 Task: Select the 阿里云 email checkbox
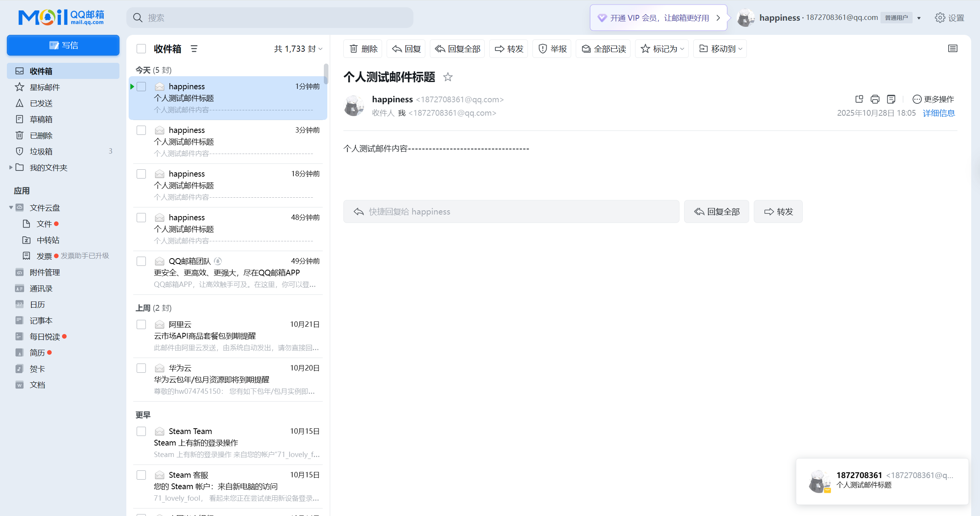pos(141,324)
